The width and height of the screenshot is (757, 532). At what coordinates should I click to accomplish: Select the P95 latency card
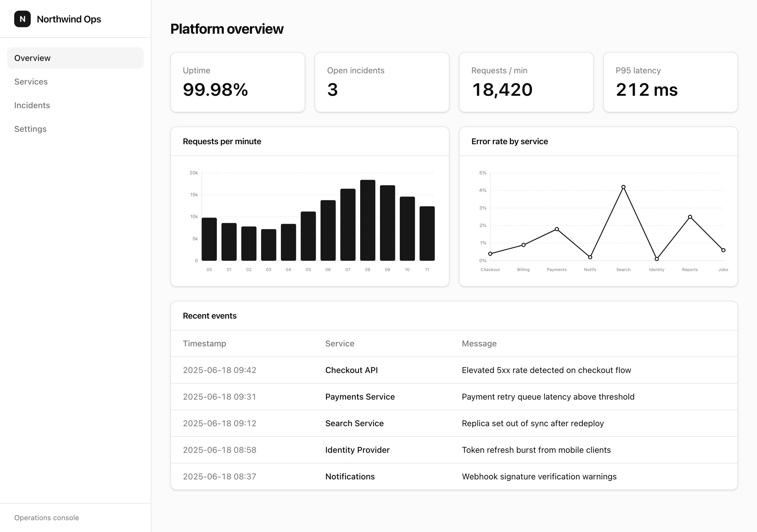pos(671,82)
